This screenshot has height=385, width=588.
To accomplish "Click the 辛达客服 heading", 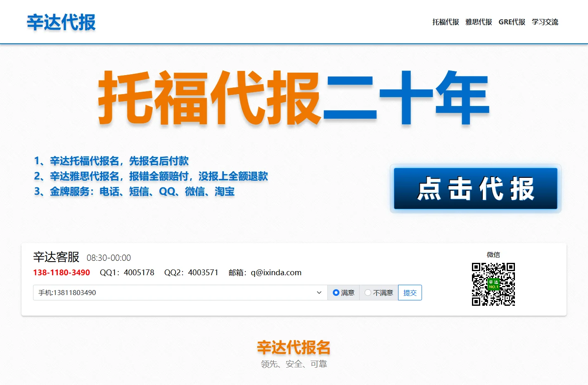I will tap(56, 257).
